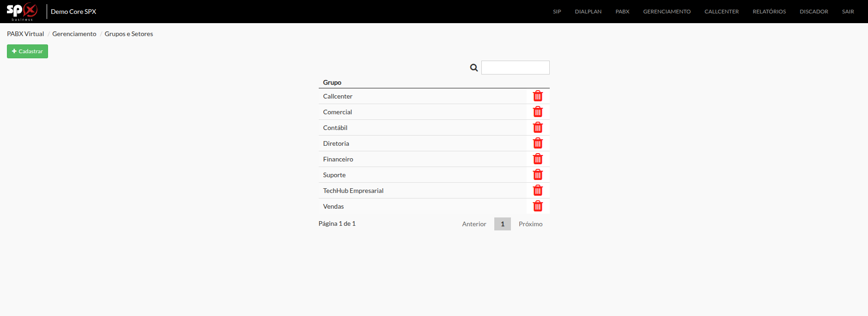Click Grupos e Setores breadcrumb
The image size is (868, 316).
tap(129, 34)
